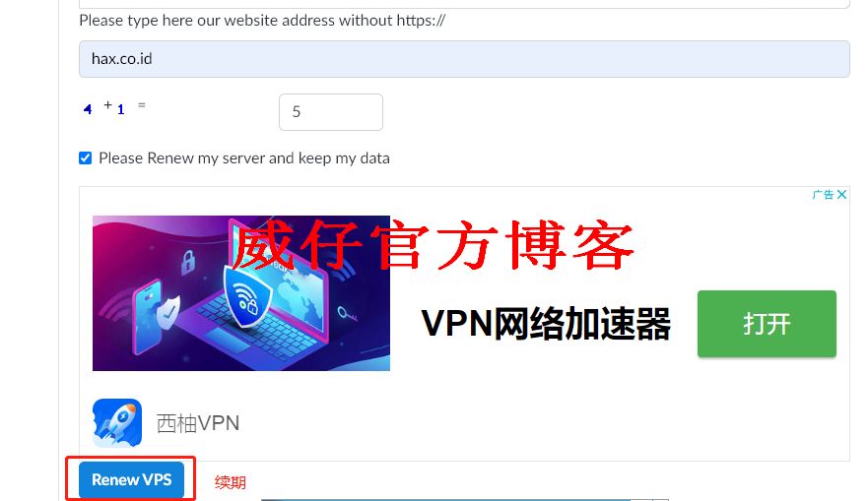Image resolution: width=868 pixels, height=501 pixels.
Task: Click the 4 + 1 captcha image
Action: [x=114, y=107]
